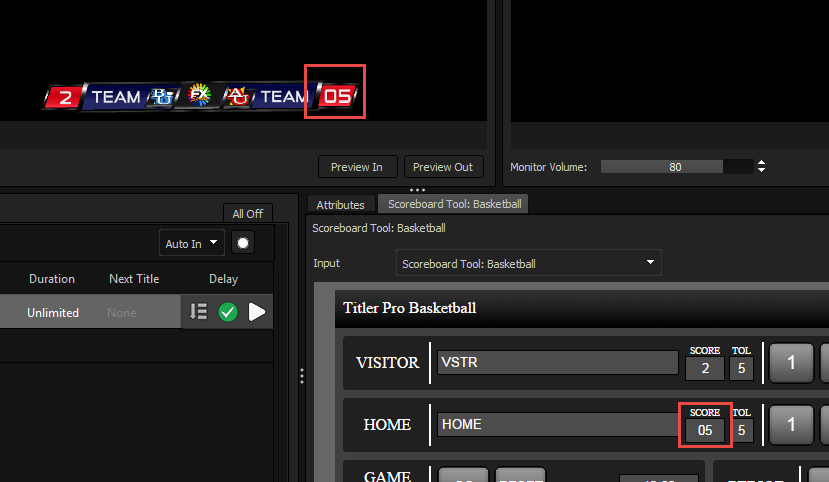Turn all titles off with All Off

coord(247,214)
